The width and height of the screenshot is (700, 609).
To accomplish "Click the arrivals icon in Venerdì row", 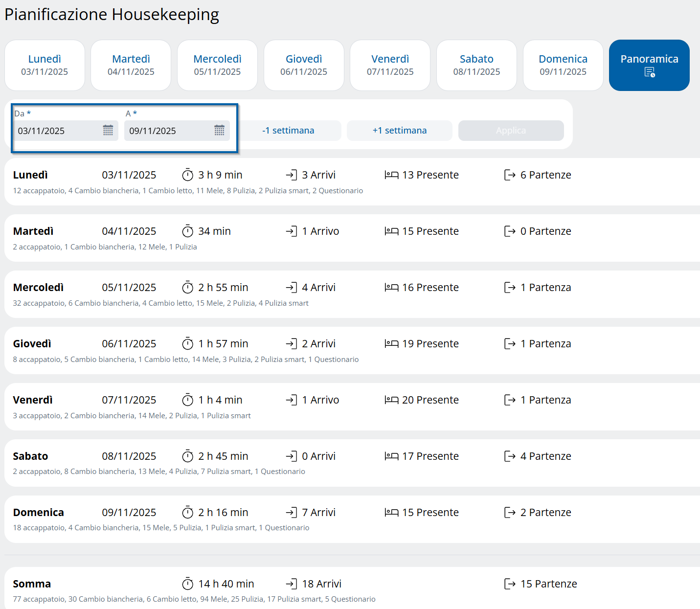I will point(292,400).
